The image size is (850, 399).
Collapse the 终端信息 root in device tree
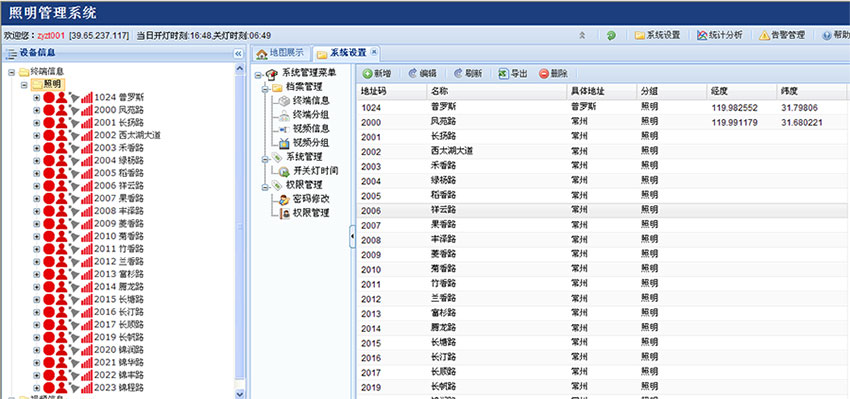click(11, 72)
